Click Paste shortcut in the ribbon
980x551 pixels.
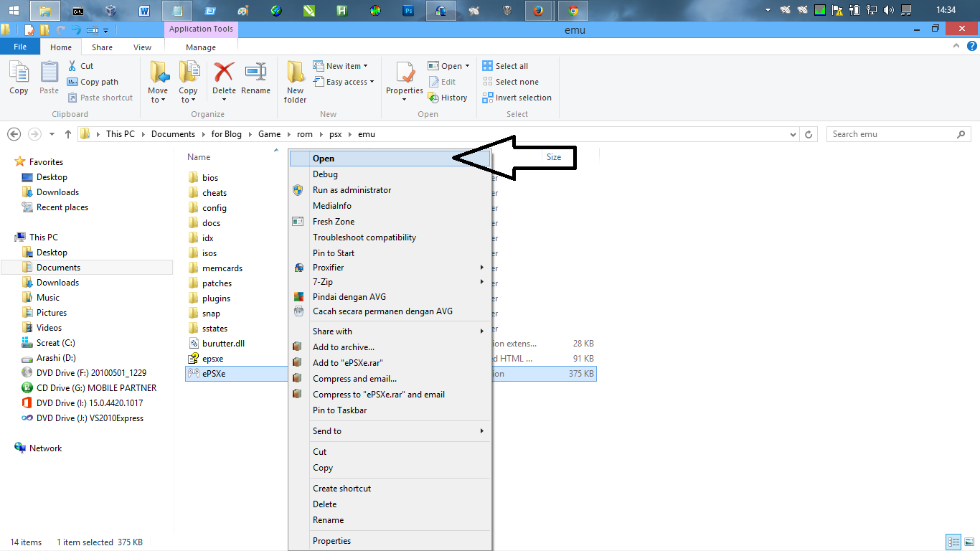tap(100, 98)
